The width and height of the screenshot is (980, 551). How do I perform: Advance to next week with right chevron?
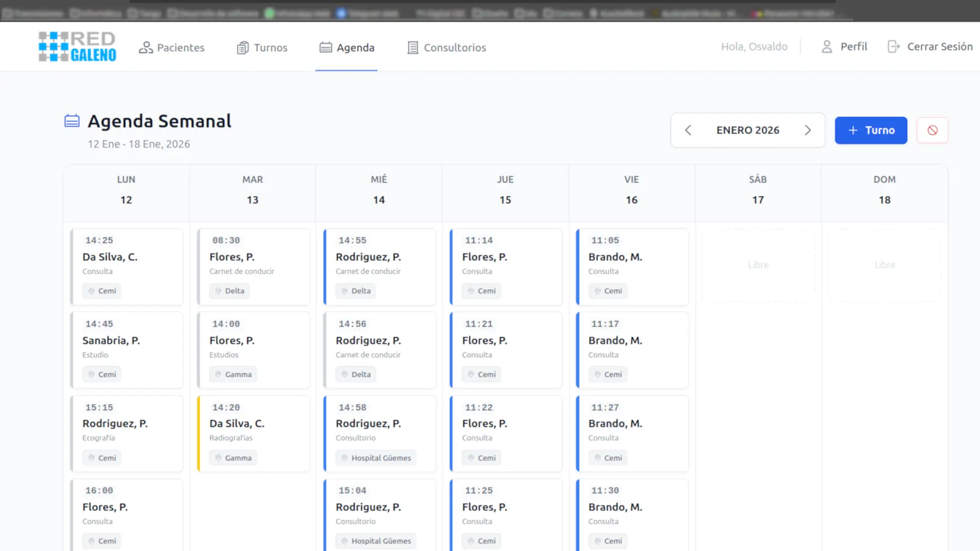pyautogui.click(x=807, y=130)
